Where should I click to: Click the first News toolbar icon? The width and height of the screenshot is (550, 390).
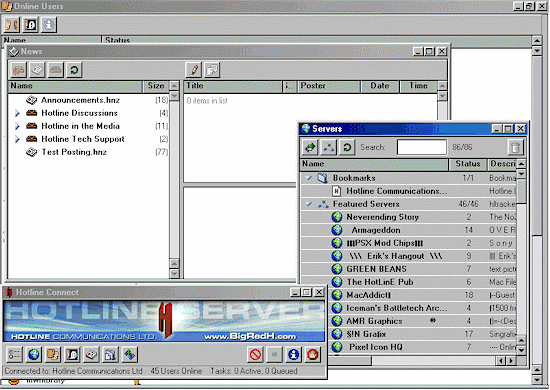pyautogui.click(x=19, y=70)
